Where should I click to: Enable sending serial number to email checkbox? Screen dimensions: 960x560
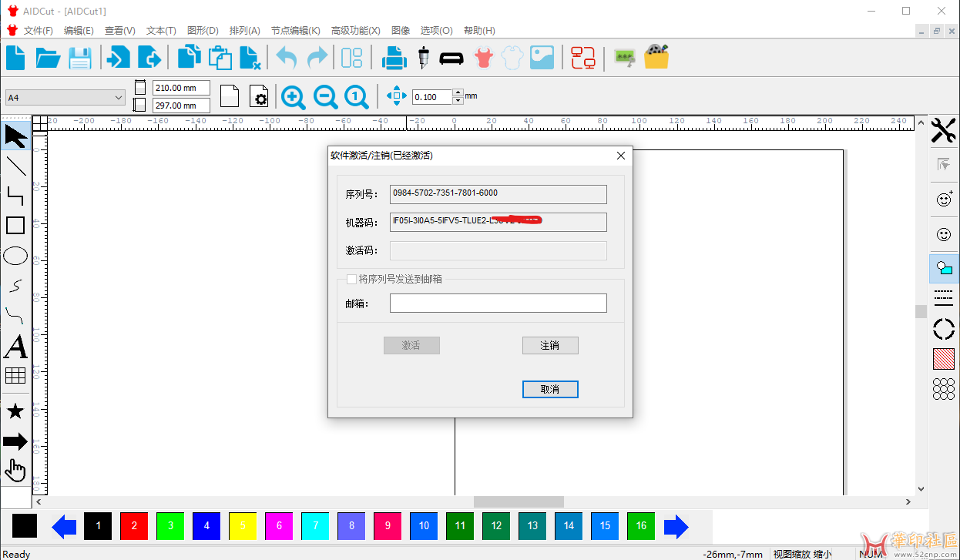pos(351,279)
